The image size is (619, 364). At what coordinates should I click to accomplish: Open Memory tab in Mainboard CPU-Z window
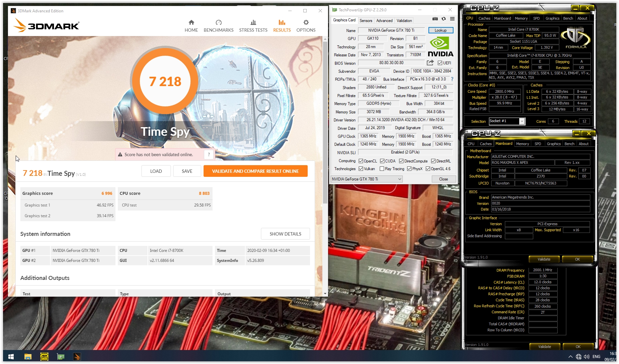(x=522, y=144)
